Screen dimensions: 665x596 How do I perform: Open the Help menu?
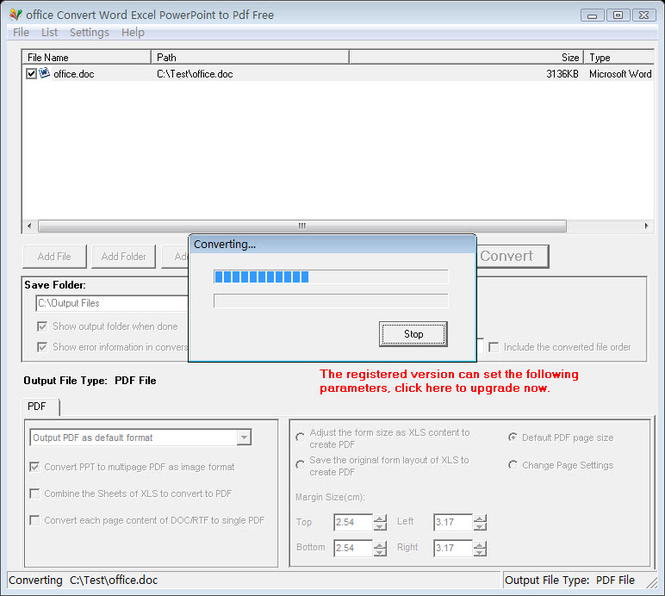[x=133, y=32]
